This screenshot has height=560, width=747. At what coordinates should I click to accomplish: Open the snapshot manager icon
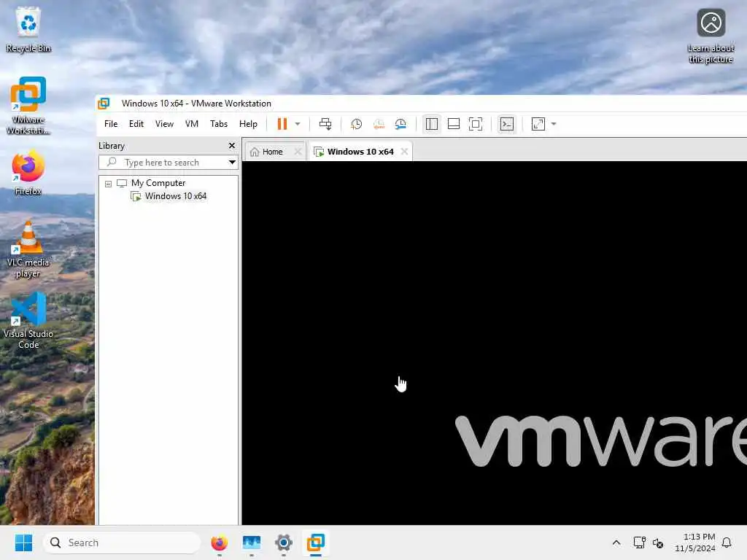[x=400, y=124]
